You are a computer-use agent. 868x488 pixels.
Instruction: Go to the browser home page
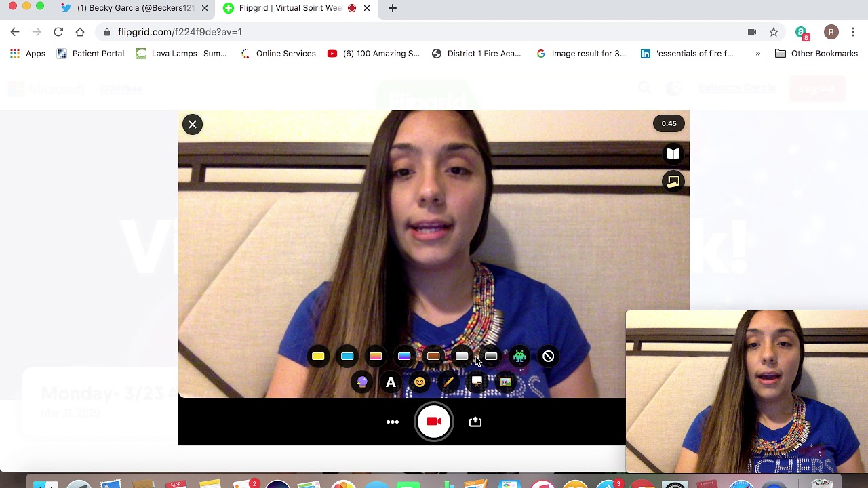pos(80,32)
